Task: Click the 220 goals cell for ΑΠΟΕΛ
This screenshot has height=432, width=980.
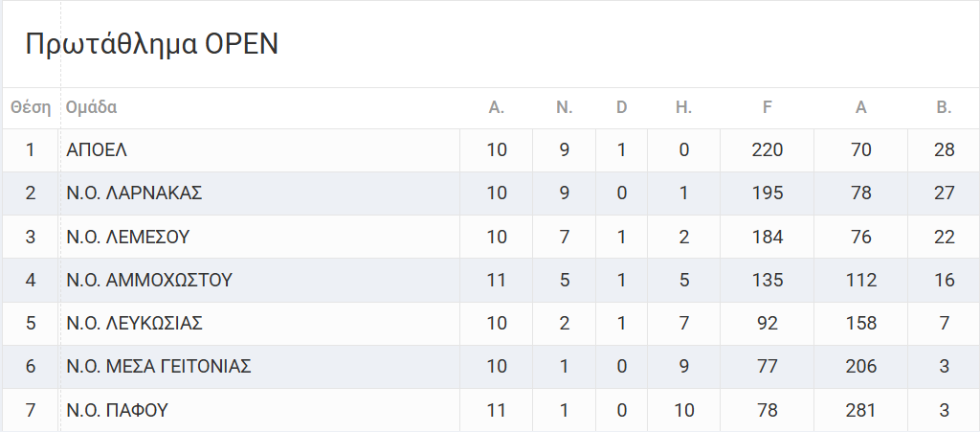Action: coord(768,149)
